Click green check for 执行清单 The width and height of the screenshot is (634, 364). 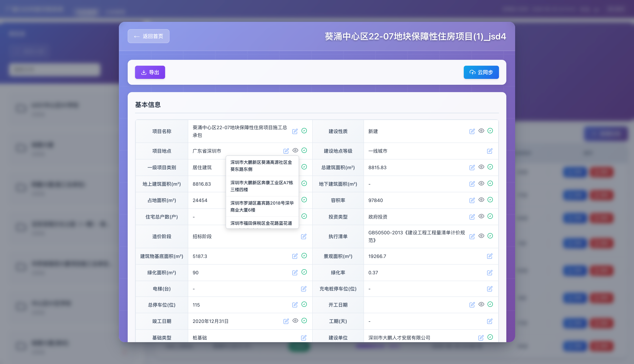coord(490,236)
